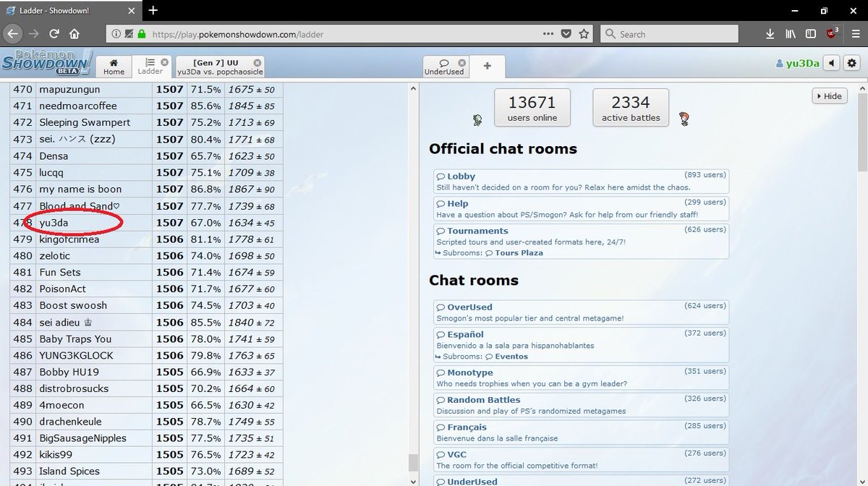The height and width of the screenshot is (486, 868).
Task: Switch to the UnderUsed room tab
Action: [x=446, y=67]
